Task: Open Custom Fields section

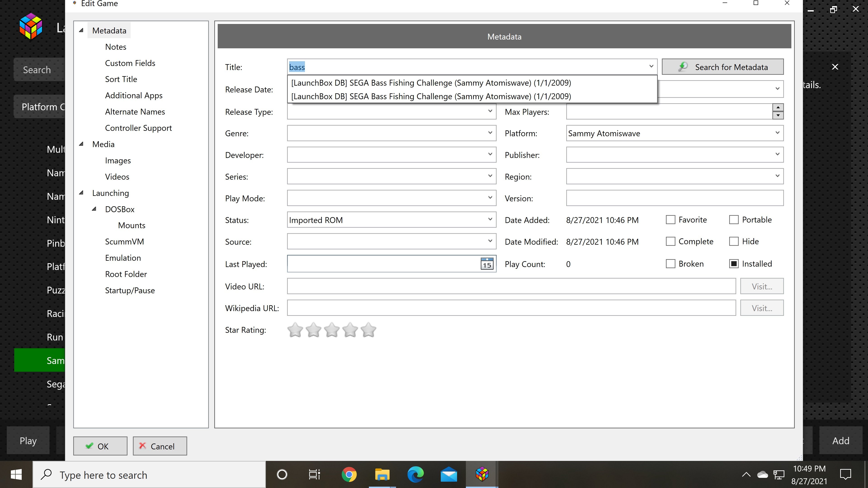Action: point(130,63)
